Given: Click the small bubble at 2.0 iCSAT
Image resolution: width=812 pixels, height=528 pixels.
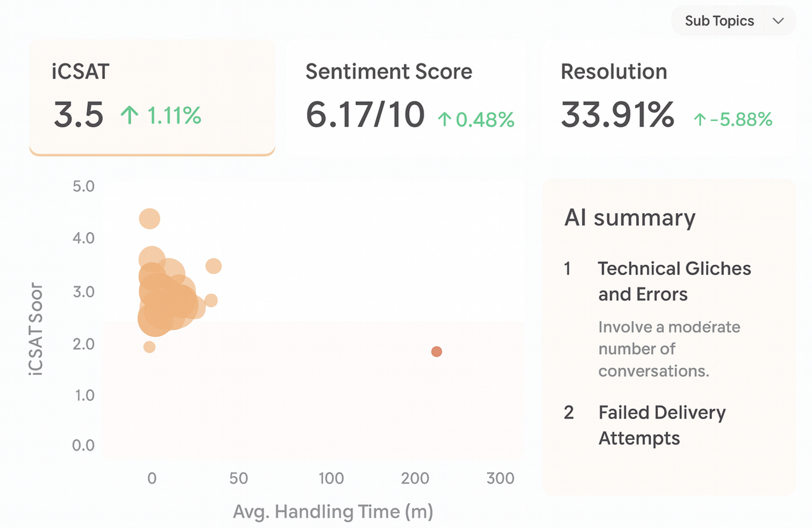Looking at the screenshot, I should pos(149,347).
